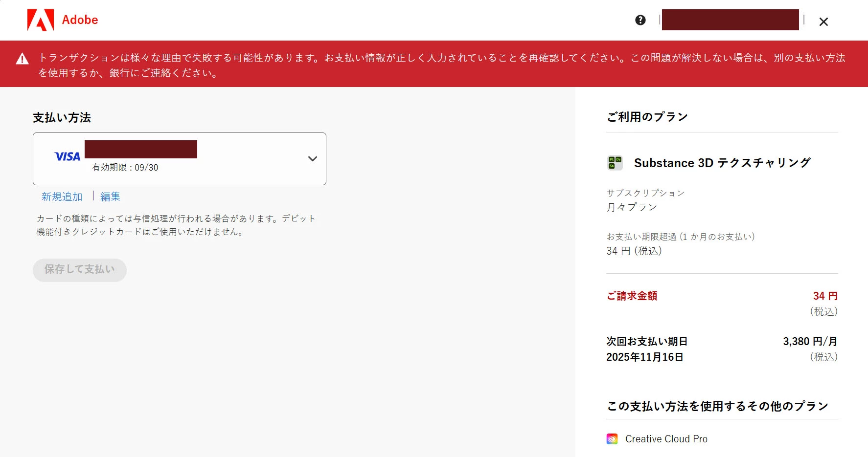Click the ご利用のプラン heading
The width and height of the screenshot is (868, 457).
coord(647,117)
